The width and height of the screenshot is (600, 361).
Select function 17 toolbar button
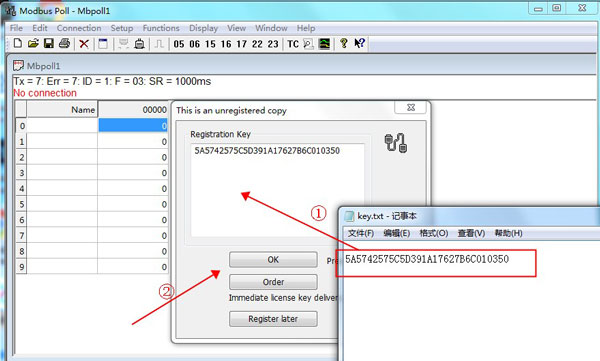coord(241,44)
